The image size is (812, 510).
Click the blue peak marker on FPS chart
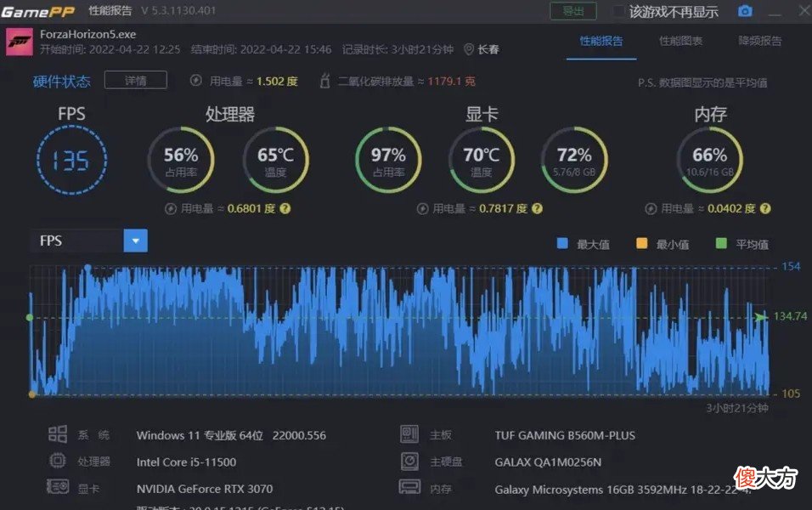[87, 268]
